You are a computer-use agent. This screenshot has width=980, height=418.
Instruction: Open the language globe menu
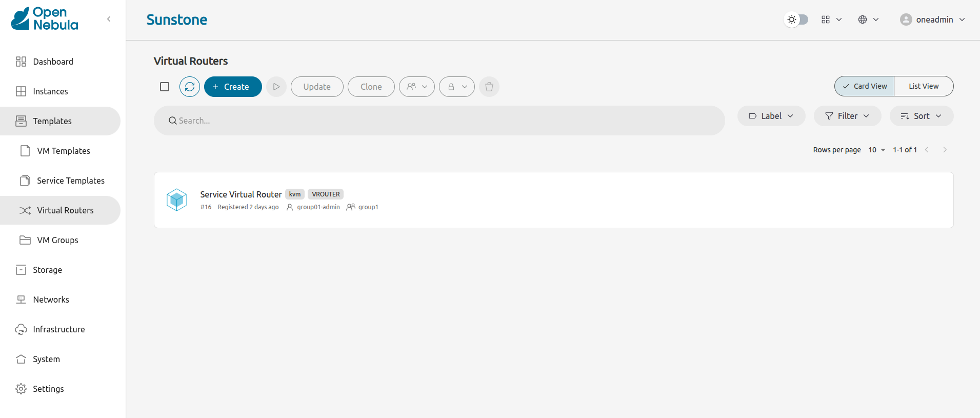coord(868,19)
